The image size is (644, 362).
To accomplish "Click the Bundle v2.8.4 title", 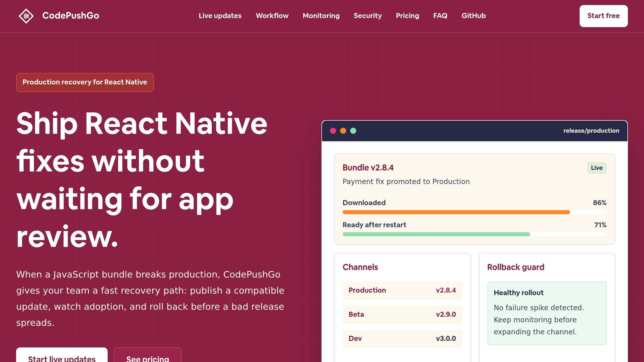I will 368,168.
